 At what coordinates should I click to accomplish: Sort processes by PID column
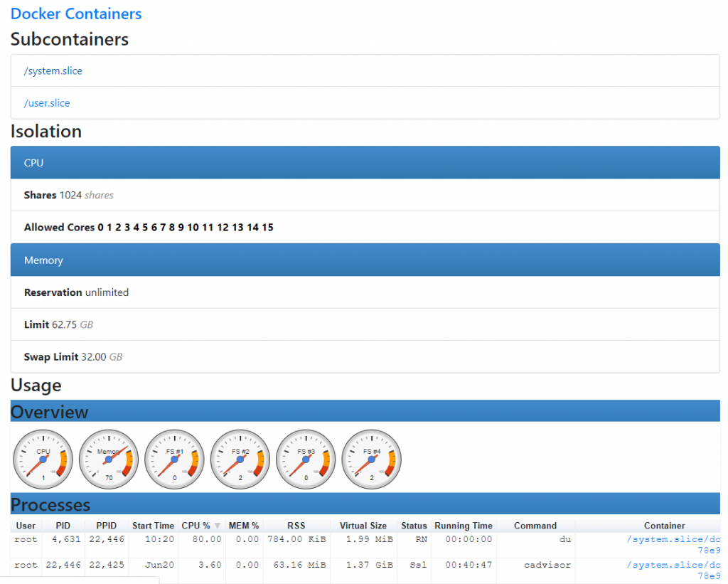[63, 525]
